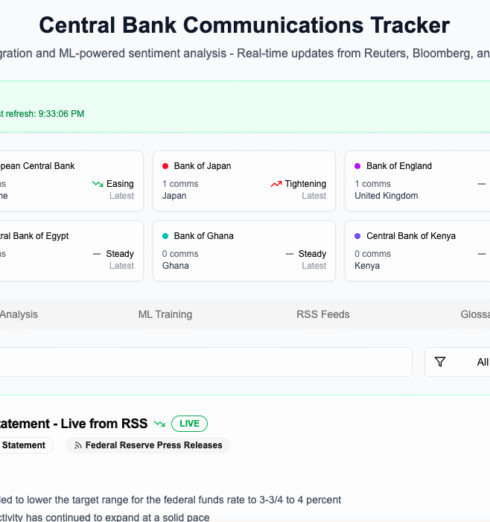
Task: Click the Statement tag badge
Action: click(24, 445)
